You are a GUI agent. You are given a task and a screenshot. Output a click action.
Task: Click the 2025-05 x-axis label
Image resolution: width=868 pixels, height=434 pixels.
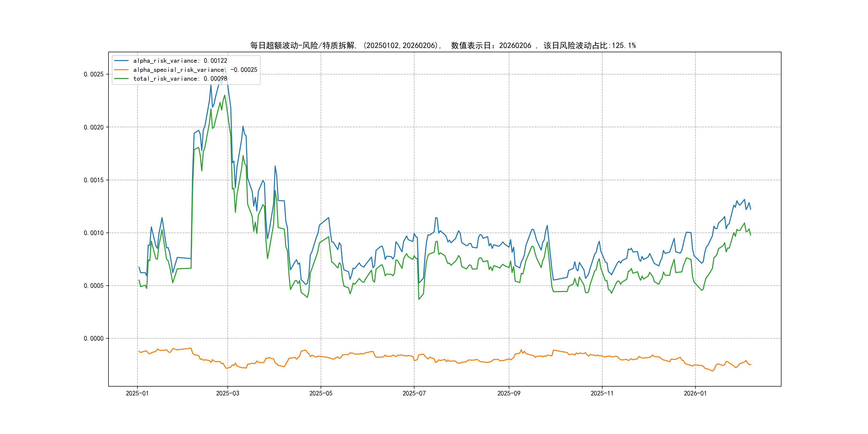tap(321, 393)
